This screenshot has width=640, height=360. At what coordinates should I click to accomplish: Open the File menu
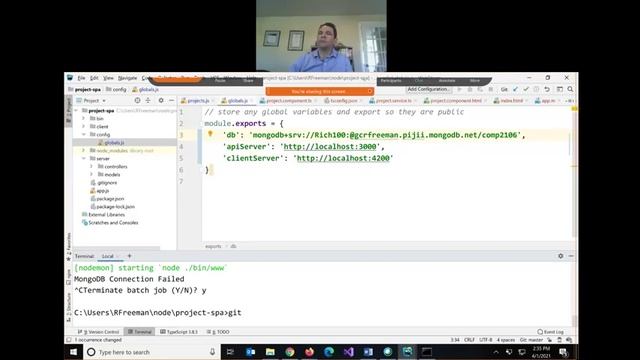click(x=81, y=78)
